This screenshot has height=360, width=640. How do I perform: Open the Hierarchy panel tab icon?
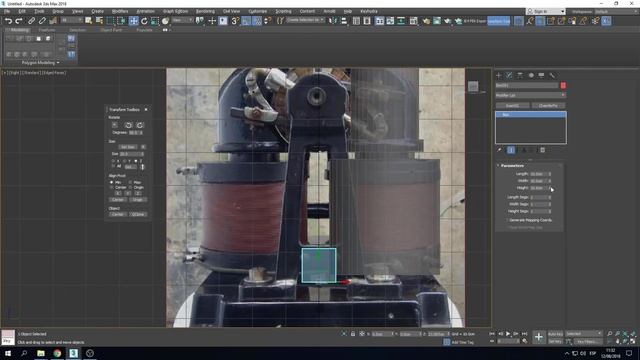coord(520,76)
